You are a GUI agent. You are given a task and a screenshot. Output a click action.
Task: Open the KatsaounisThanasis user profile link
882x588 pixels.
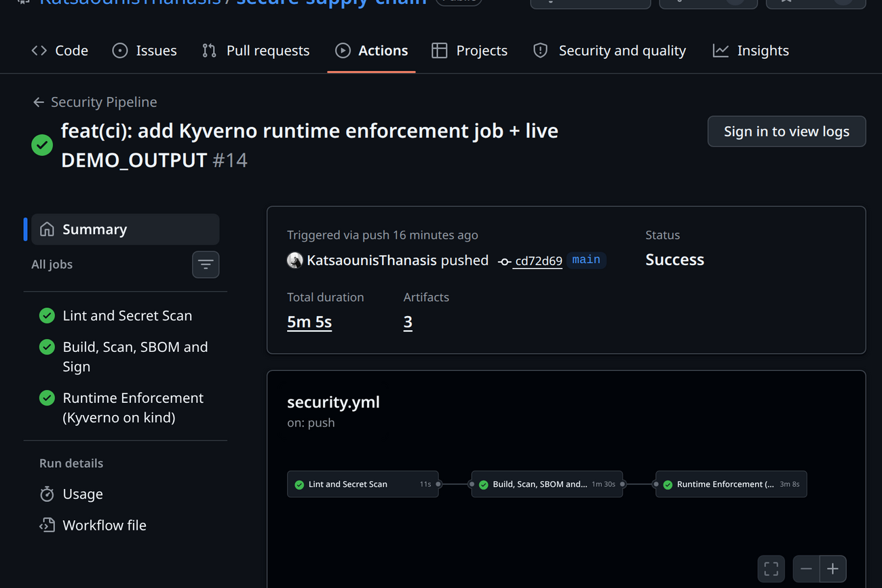click(x=372, y=260)
